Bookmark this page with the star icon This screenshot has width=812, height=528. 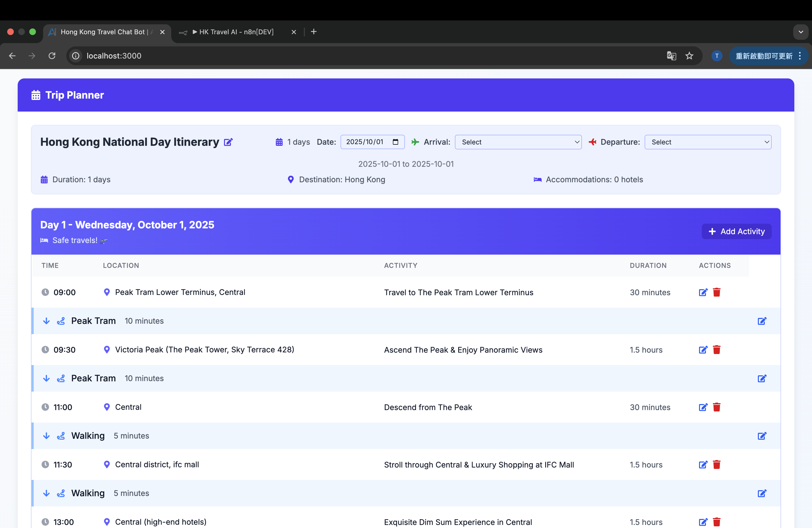[689, 56]
